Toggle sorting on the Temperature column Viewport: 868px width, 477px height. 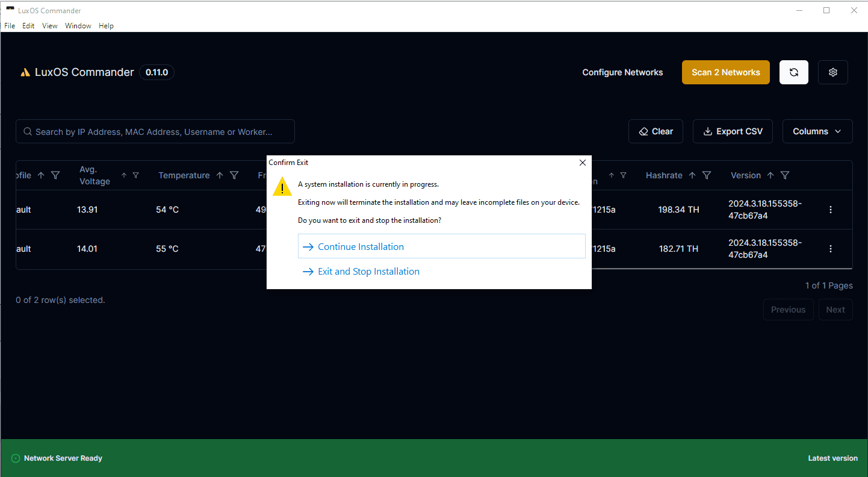(220, 175)
